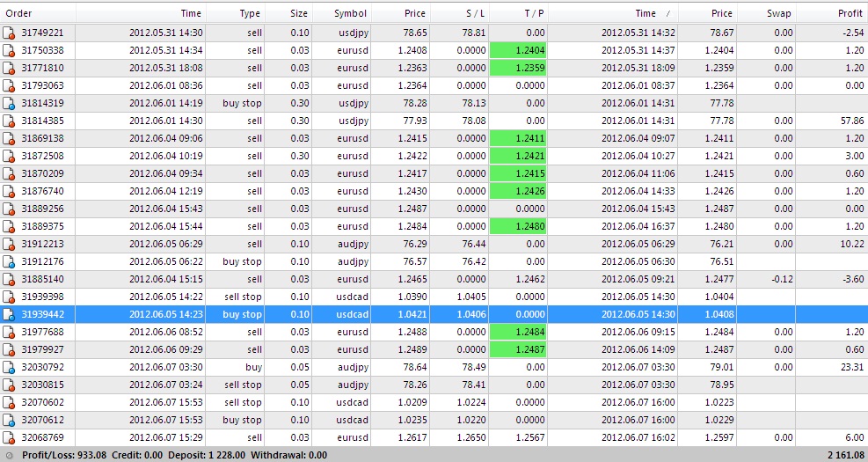Click the buy order icon for 32030792
This screenshot has width=868, height=462.
[9, 367]
